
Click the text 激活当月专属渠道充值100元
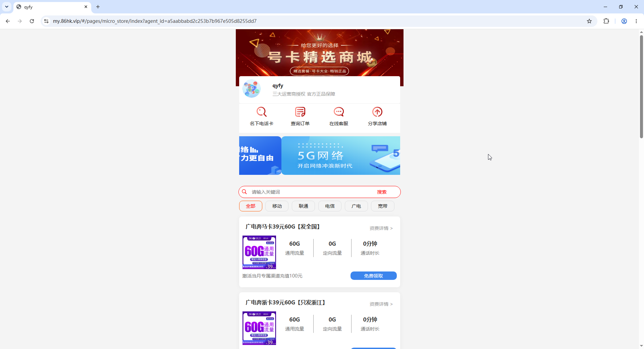click(x=272, y=276)
